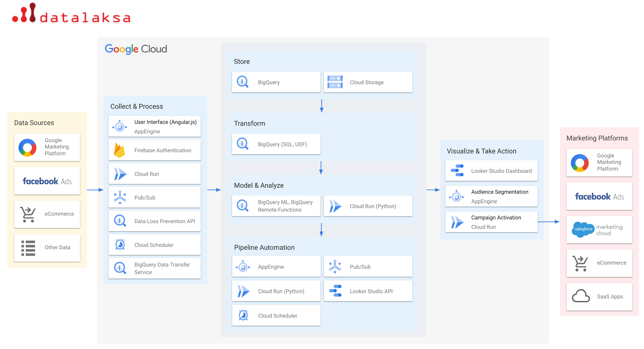Click the Cloud Run icon in Collect & Process
Screen dimensions: 644x349
pyautogui.click(x=120, y=174)
